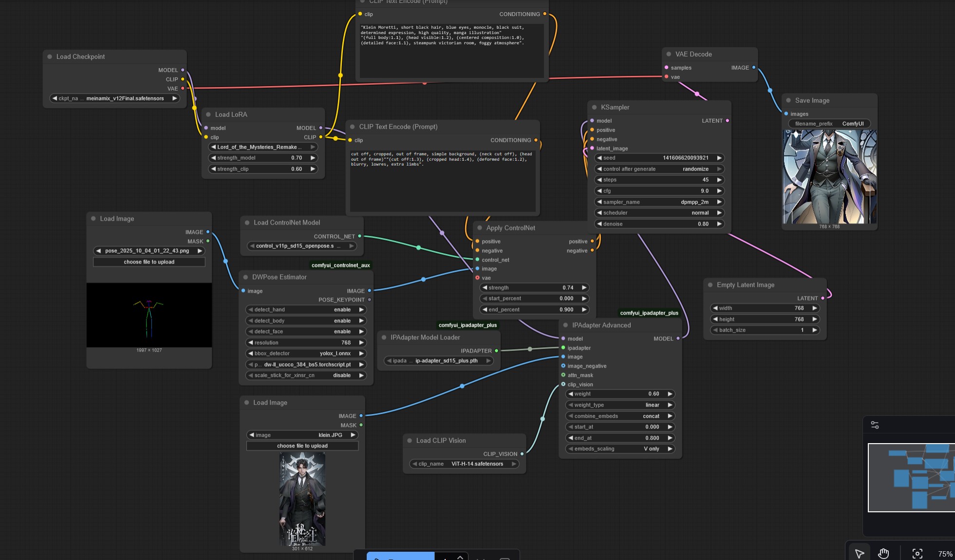Click choose file to upload under pose image
955x560 pixels.
[x=149, y=262]
